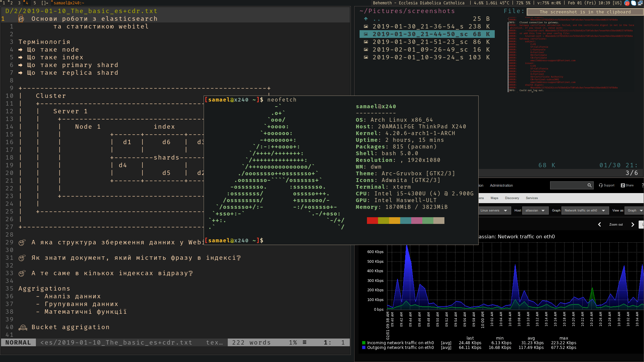Click the red 21 notification tray icon
Screen dimensions: 644x362
(x=627, y=3)
